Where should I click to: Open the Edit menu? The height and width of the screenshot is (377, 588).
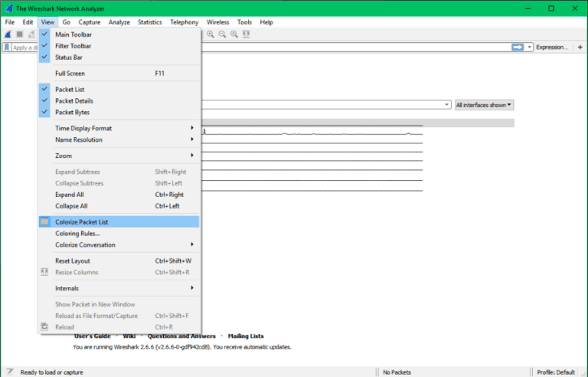tap(28, 22)
